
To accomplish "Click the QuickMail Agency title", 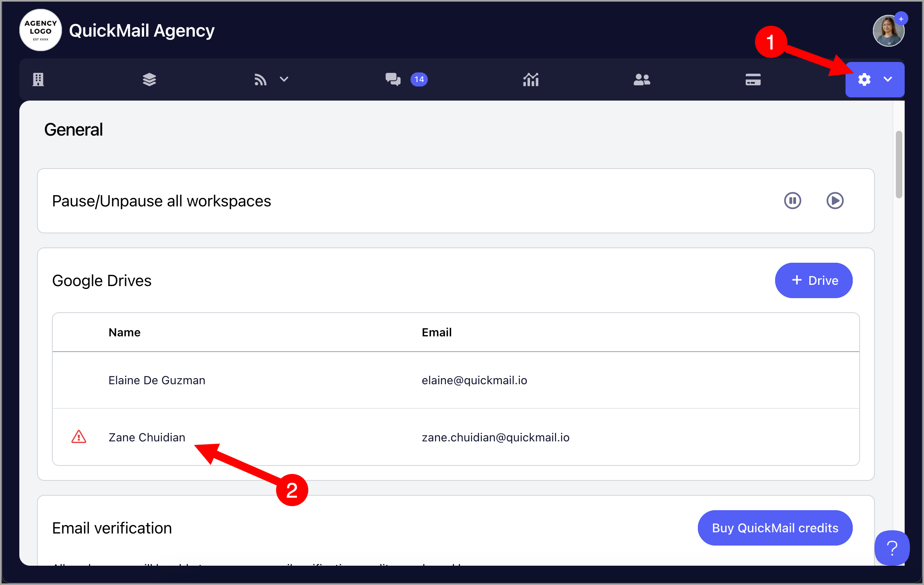I will (x=142, y=31).
